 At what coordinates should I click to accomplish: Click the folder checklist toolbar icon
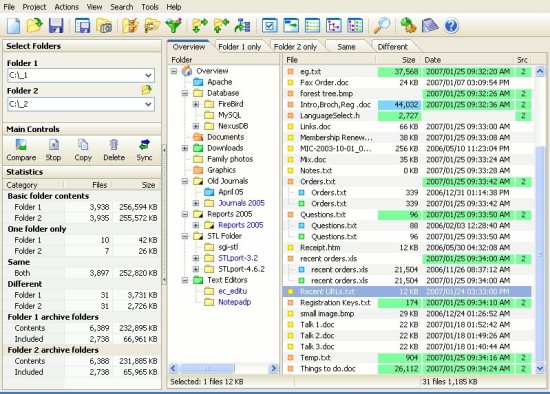pyautogui.click(x=130, y=26)
